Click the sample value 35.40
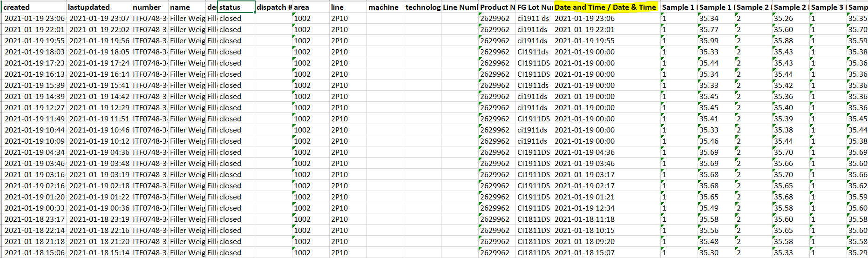Image resolution: width=868 pixels, height=258 pixels. pyautogui.click(x=790, y=107)
